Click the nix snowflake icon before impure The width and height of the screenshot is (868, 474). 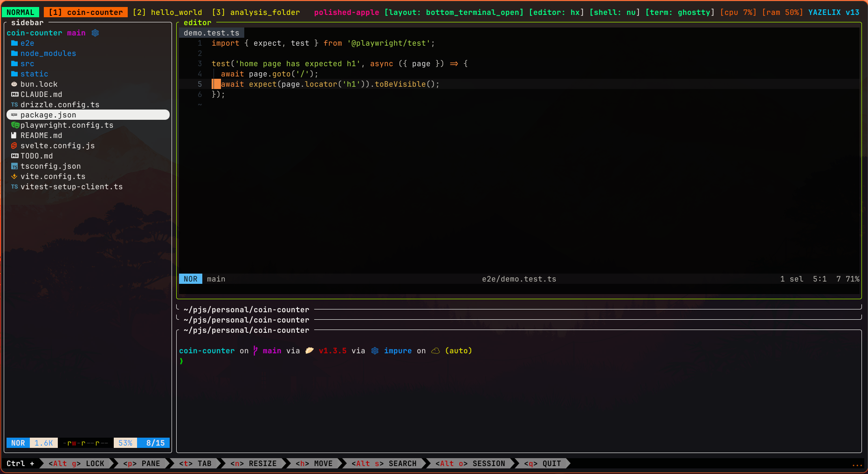(x=375, y=351)
